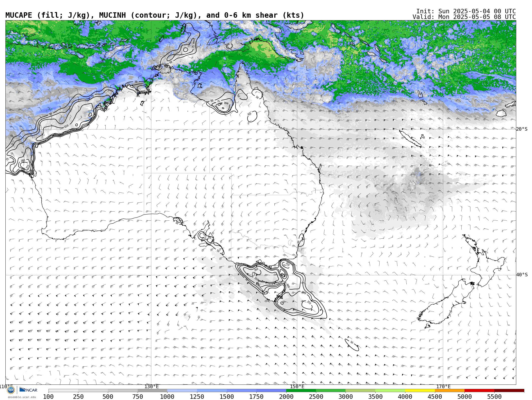Select the yellow 4000–4500 colorbar swatch
The width and height of the screenshot is (532, 400).
[x=420, y=391]
